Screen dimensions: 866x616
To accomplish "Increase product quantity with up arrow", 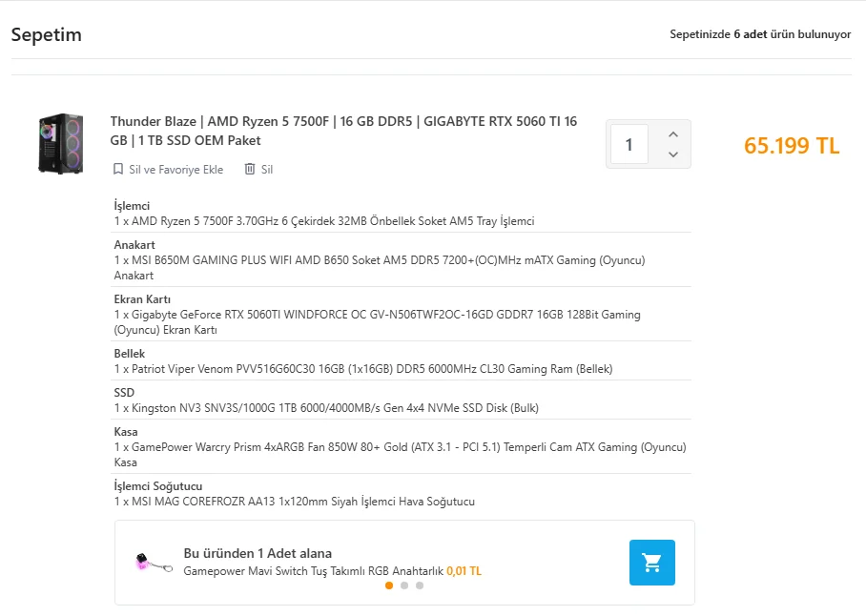I will [672, 134].
